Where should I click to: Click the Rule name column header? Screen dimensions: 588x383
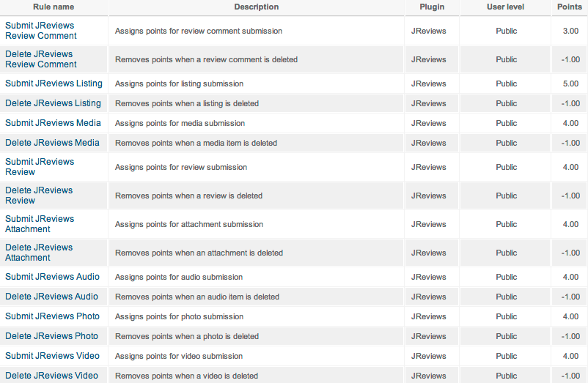(x=54, y=7)
